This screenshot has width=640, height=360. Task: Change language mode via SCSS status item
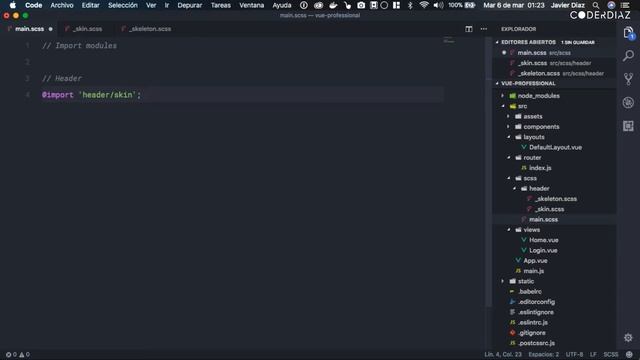pos(611,354)
